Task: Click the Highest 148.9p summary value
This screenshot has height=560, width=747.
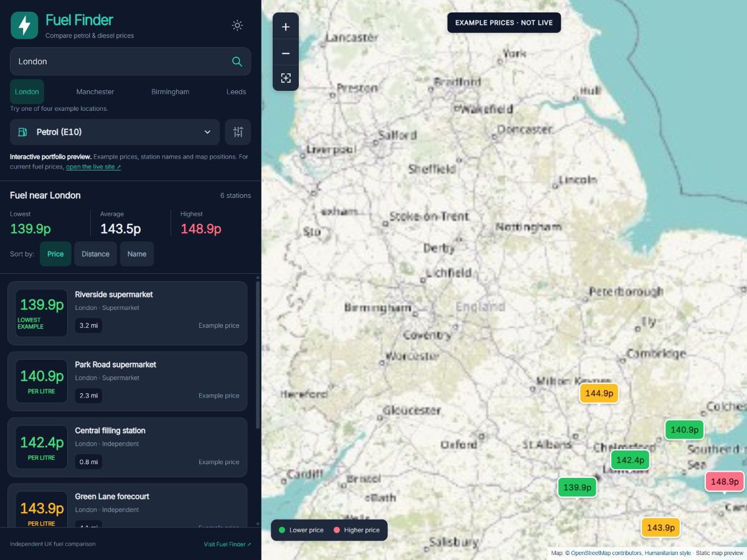Action: (201, 229)
